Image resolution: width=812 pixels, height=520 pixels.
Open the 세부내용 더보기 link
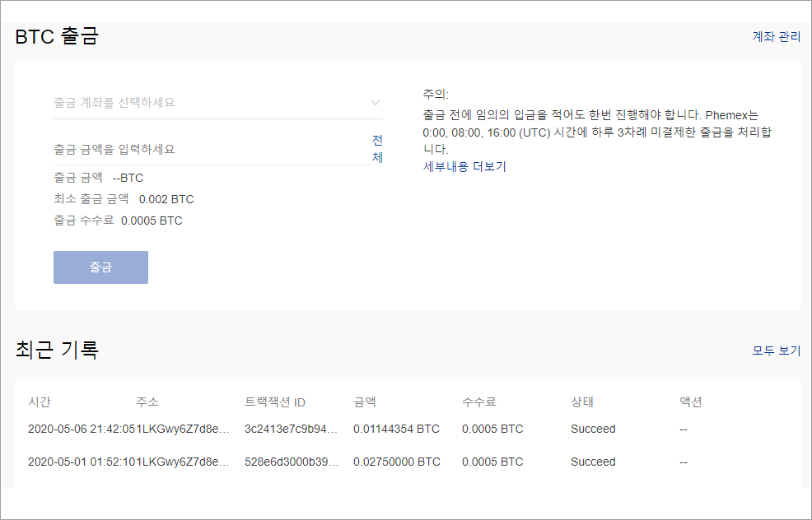(x=464, y=166)
